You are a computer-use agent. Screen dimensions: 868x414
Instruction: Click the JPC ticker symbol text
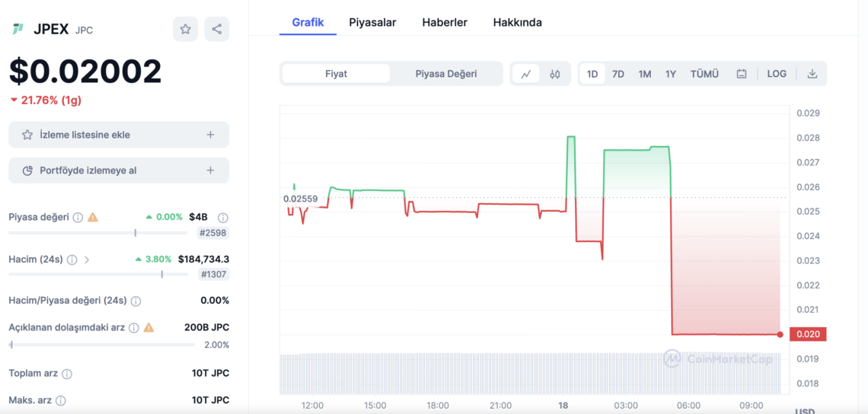[85, 30]
